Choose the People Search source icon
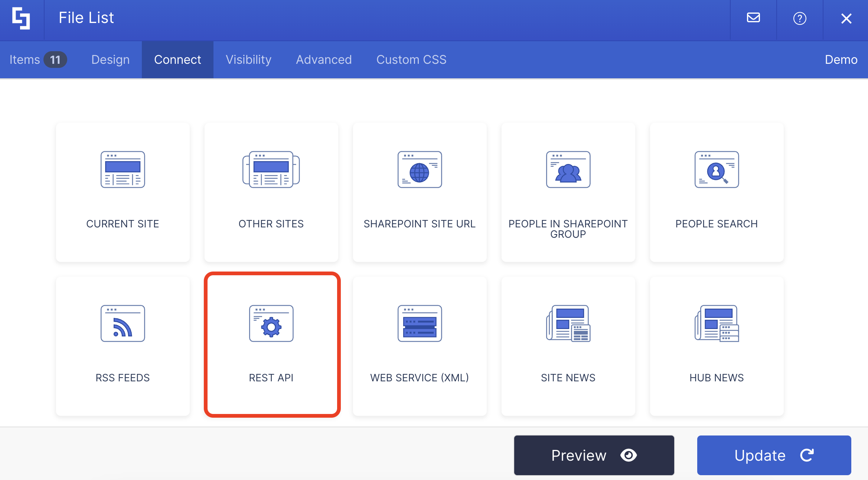 (x=717, y=170)
